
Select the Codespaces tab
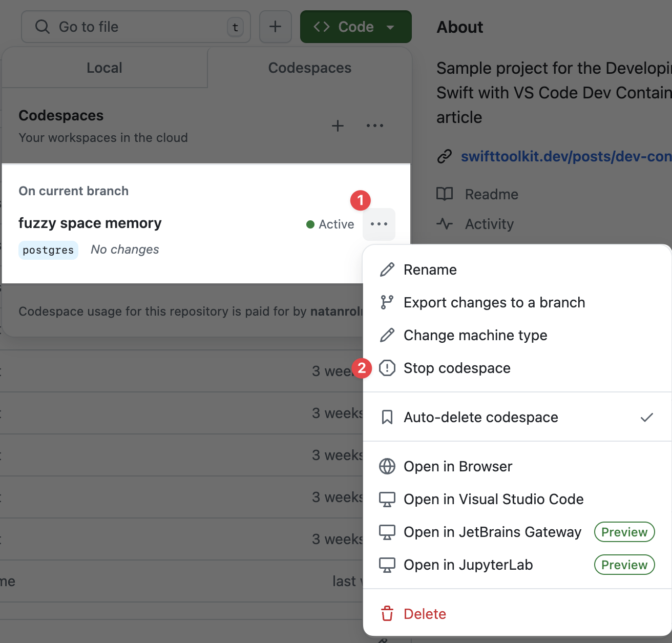(x=309, y=68)
